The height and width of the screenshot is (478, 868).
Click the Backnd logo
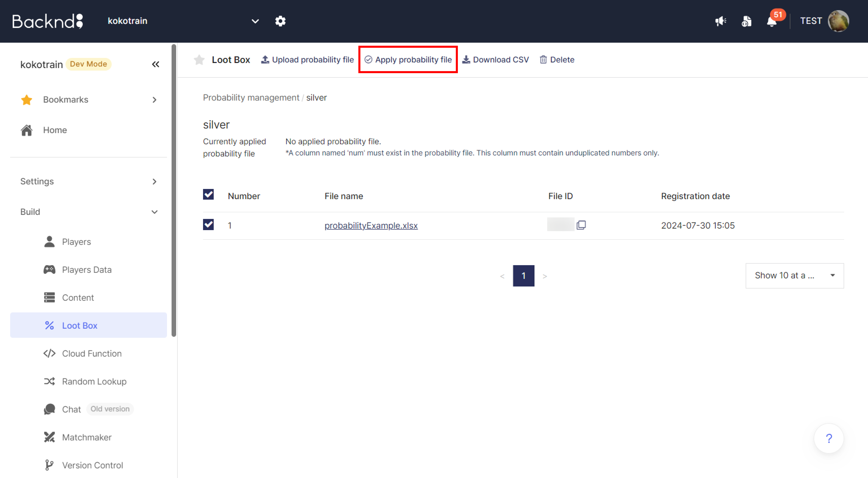[x=47, y=21]
